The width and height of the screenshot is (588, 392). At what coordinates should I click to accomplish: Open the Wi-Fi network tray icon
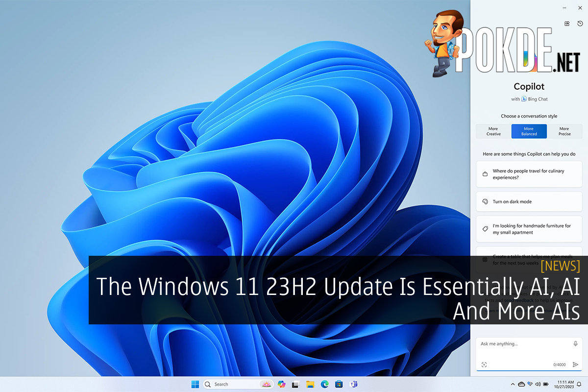tap(530, 384)
